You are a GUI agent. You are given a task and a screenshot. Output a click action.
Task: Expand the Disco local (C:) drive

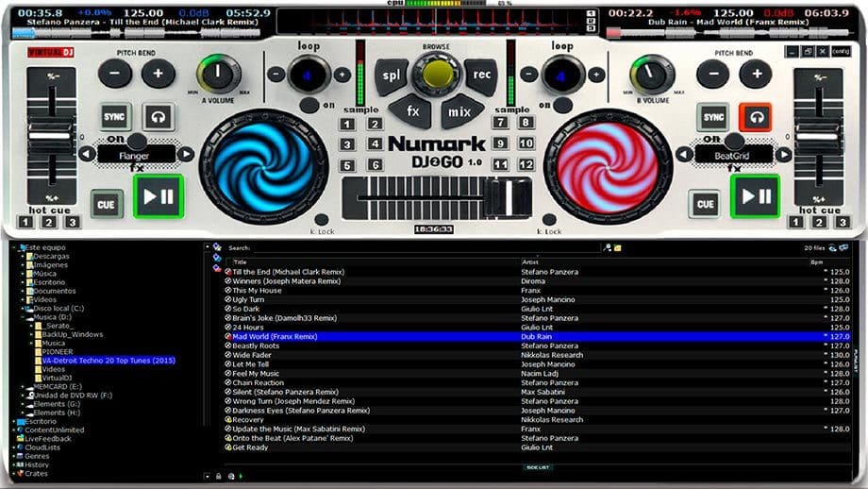click(23, 309)
